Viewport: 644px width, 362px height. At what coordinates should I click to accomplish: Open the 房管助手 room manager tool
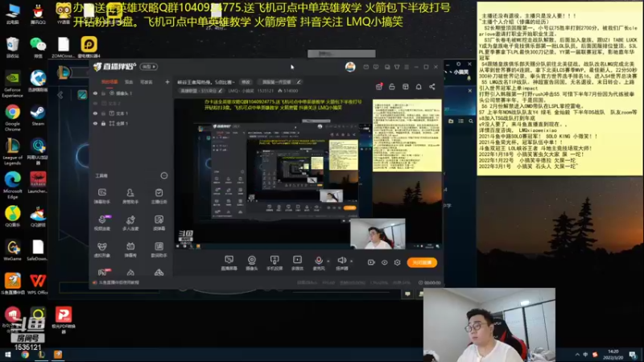[x=130, y=195]
